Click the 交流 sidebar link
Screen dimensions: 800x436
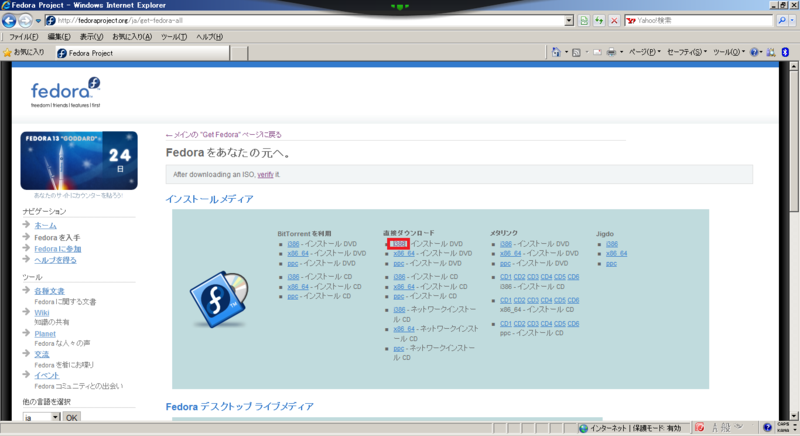42,354
